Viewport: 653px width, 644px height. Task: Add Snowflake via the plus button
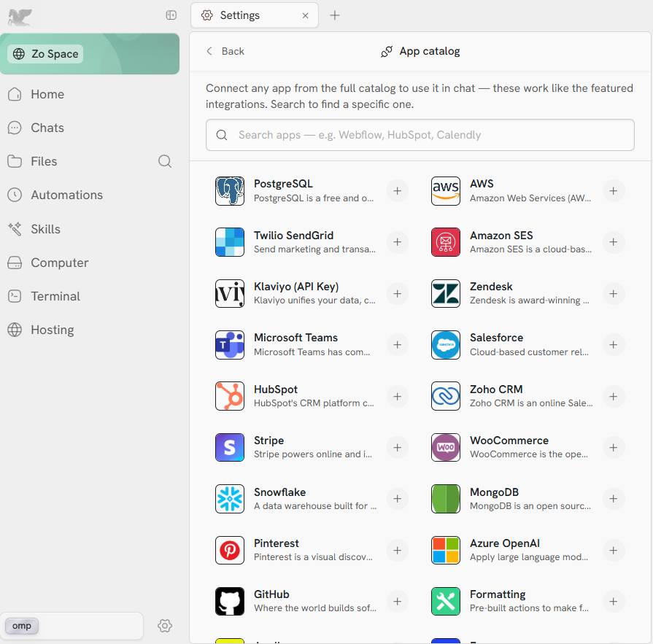tap(398, 499)
